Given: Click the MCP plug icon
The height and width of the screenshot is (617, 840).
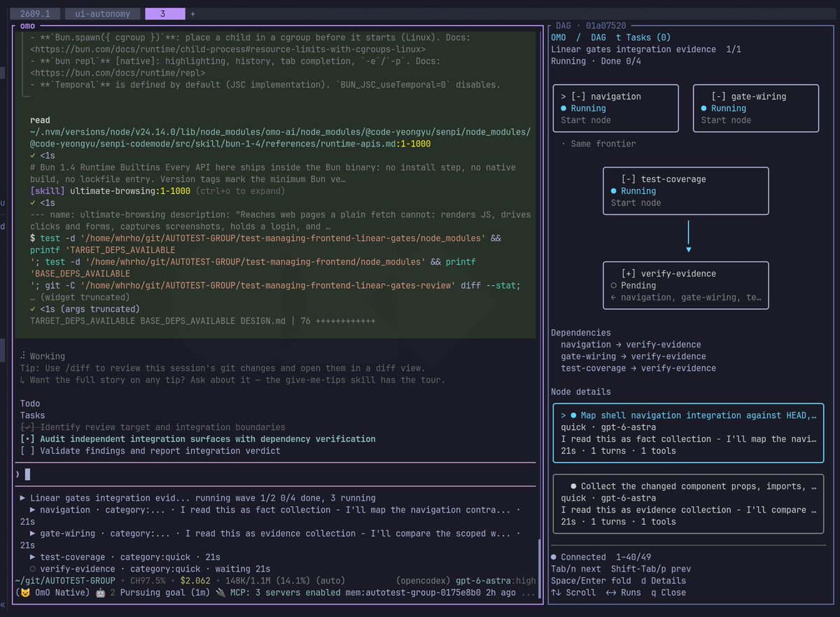Looking at the screenshot, I should 219,592.
